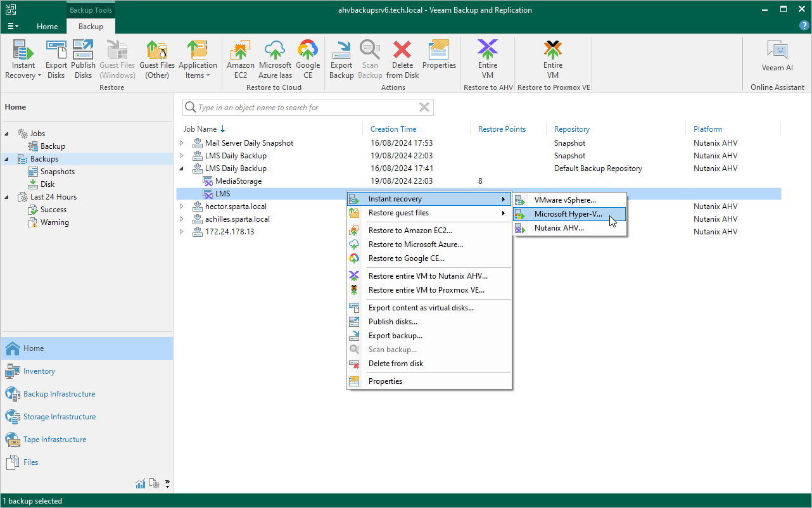The image size is (812, 508).
Task: Select VMware vSphere submenu option
Action: [x=569, y=200]
